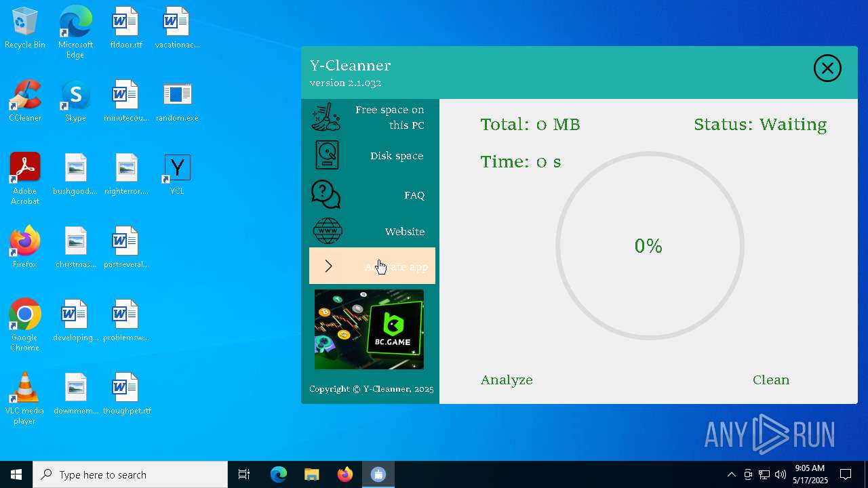Screen dimensions: 868x488
Task: Select the Disk space menu label
Action: point(397,156)
